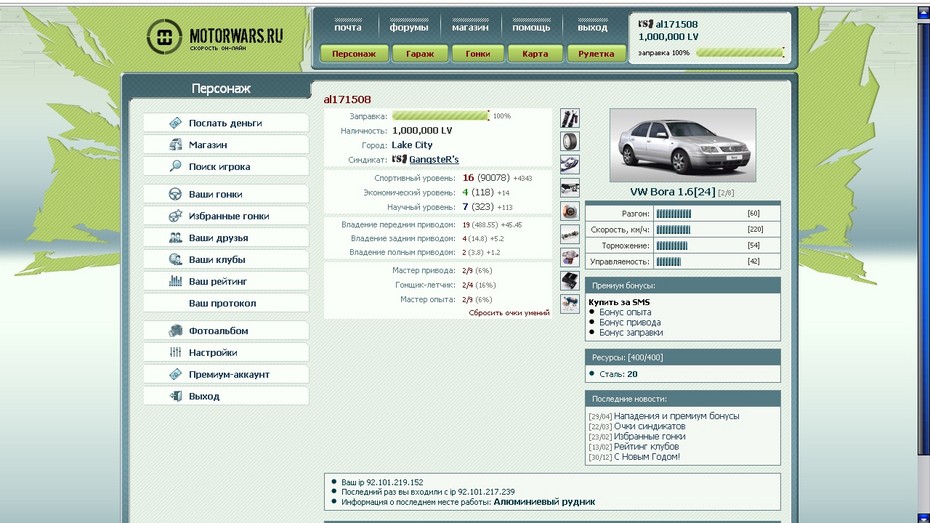930x523 pixels.
Task: Click выход in the top menu
Action: point(593,27)
